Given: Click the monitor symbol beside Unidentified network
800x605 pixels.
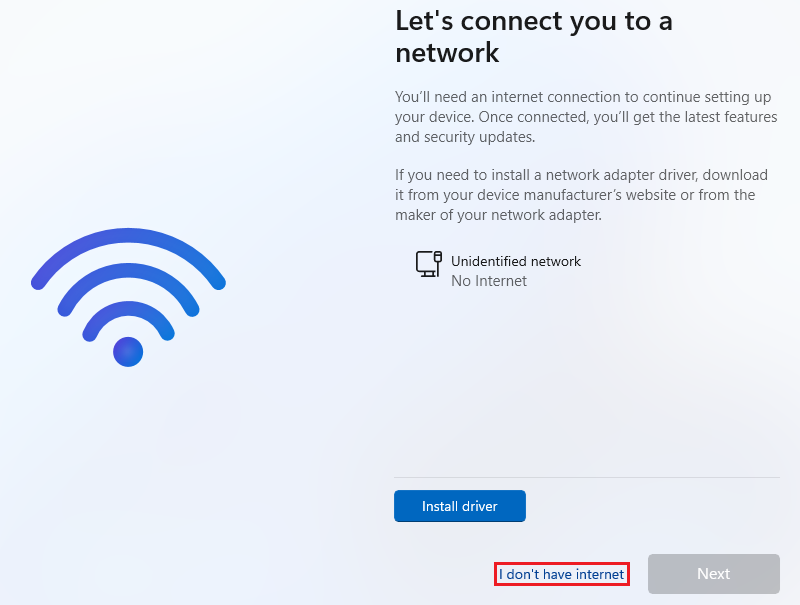Looking at the screenshot, I should [x=424, y=264].
